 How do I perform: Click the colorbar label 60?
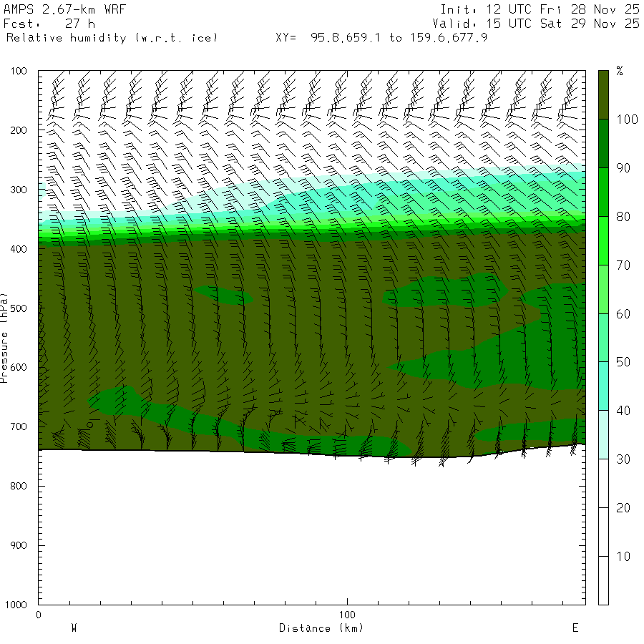tap(623, 314)
